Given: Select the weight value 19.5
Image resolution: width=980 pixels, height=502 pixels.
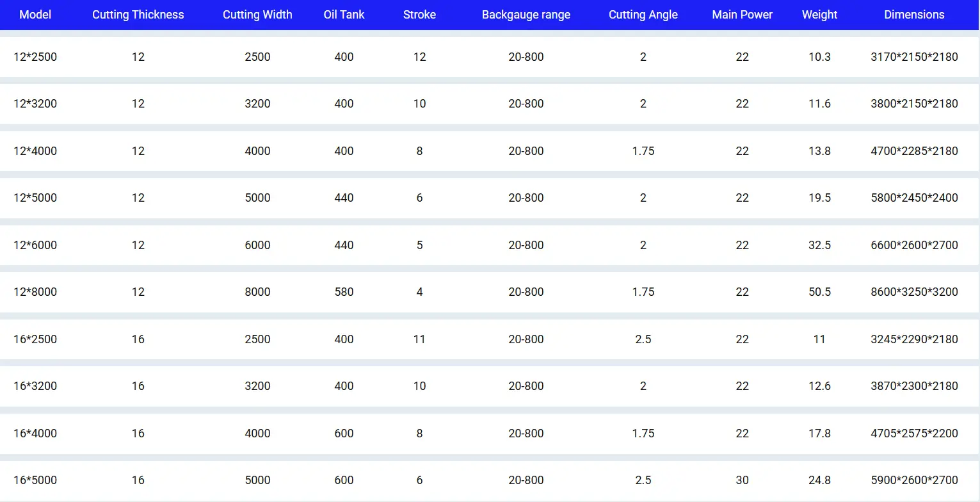Looking at the screenshot, I should 819,198.
